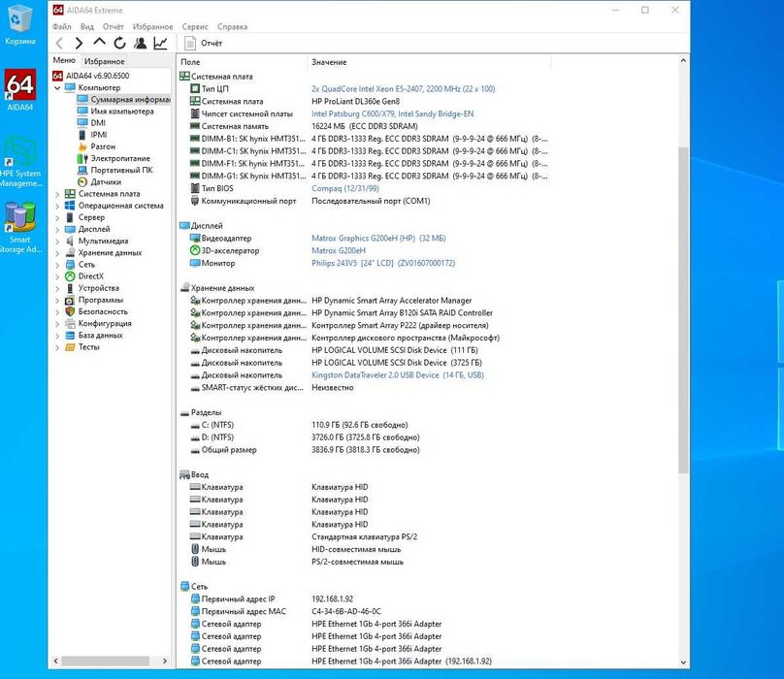Viewport: 784px width, 679px height.
Task: Select the SMART-статус жёстких дисков row
Action: pyautogui.click(x=272, y=387)
